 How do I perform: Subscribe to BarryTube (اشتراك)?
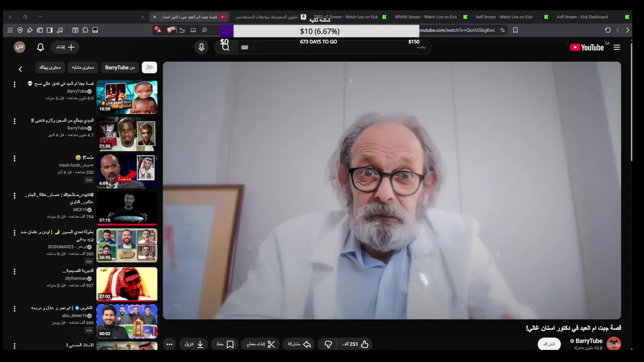tap(549, 344)
